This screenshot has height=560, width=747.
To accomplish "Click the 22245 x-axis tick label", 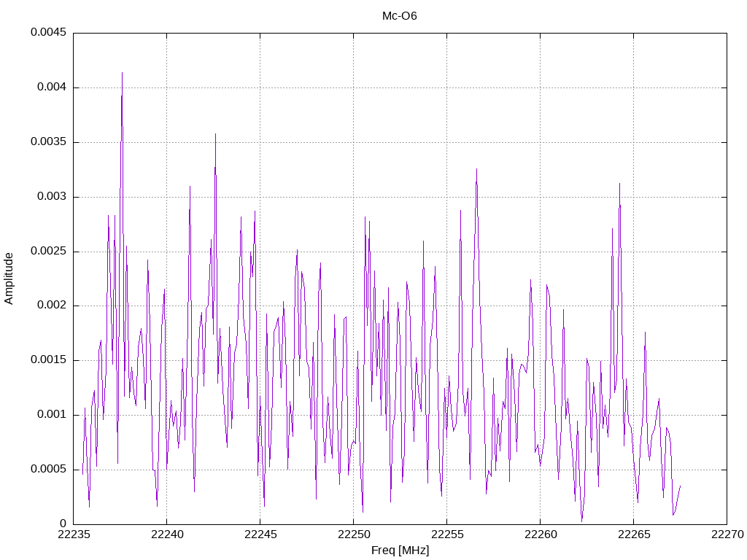I will (x=260, y=534).
